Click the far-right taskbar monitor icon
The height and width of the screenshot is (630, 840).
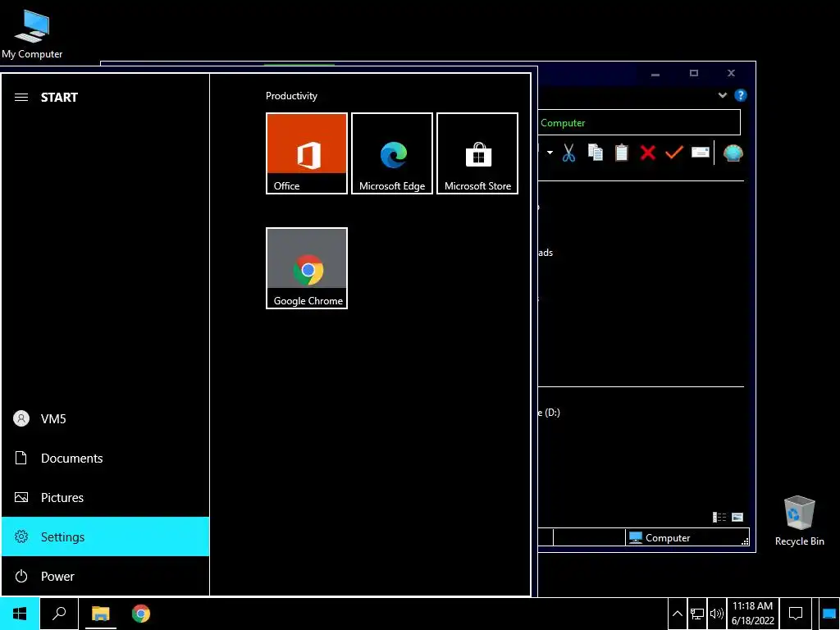tap(829, 614)
